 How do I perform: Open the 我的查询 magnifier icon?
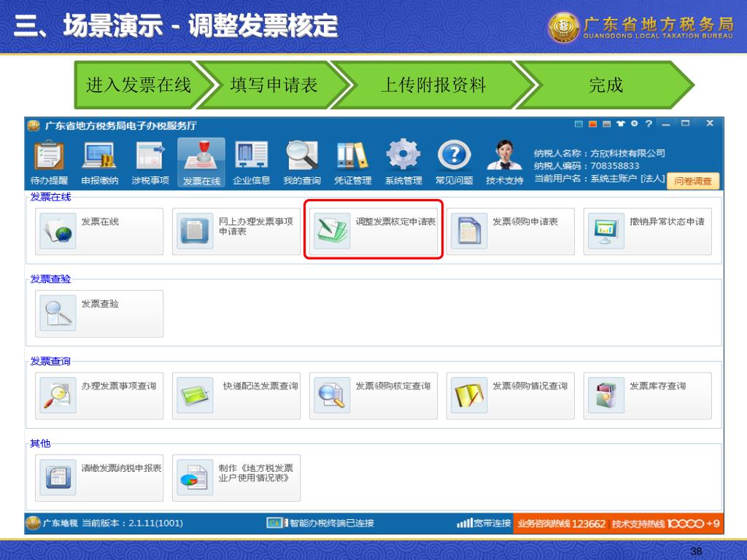click(x=302, y=163)
